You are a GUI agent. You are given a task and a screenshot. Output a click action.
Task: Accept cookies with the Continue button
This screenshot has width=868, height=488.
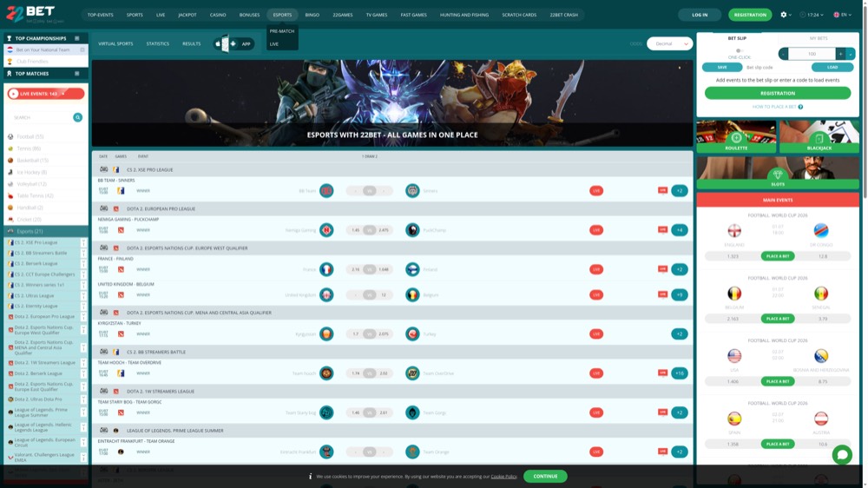click(545, 477)
